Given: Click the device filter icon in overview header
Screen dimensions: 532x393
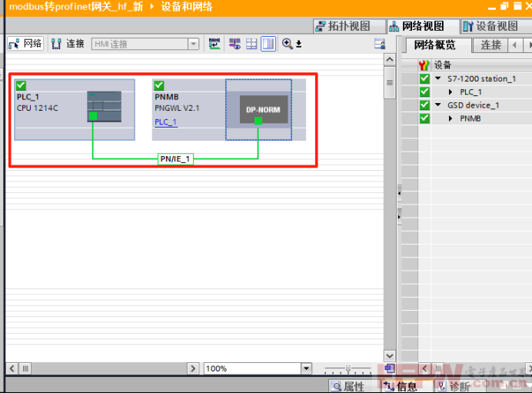Looking at the screenshot, I should [x=424, y=65].
